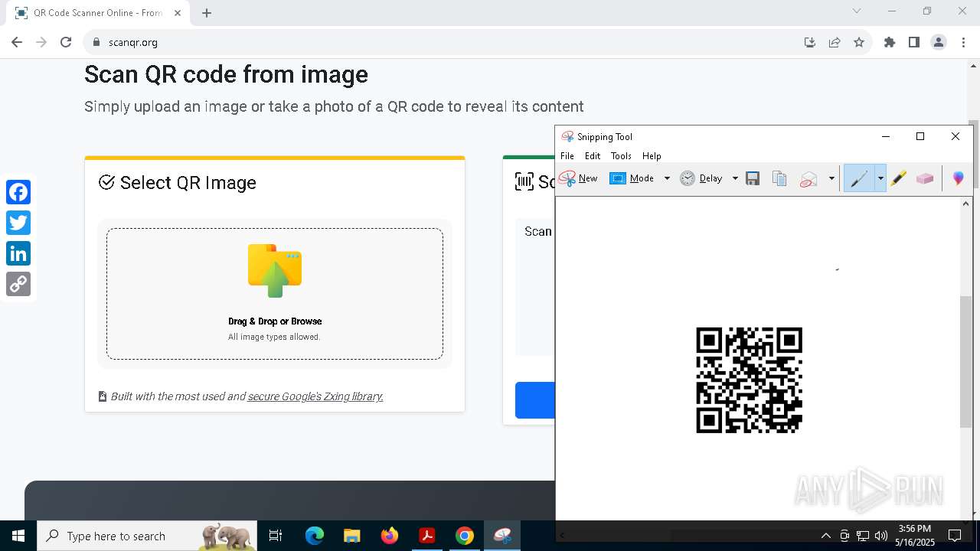Open the Delay dropdown arrow
Viewport: 980px width, 551px height.
735,178
